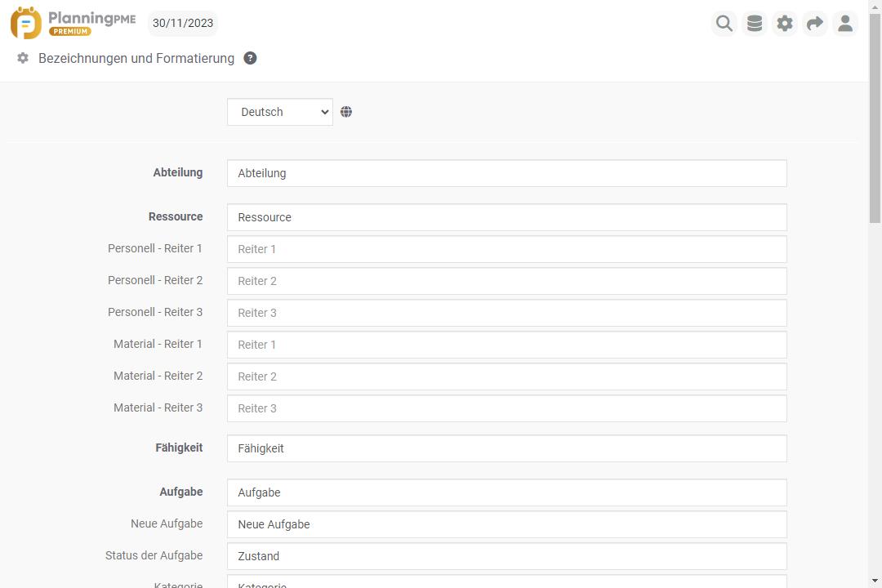Open the search magnifier icon
This screenshot has width=882, height=588.
(x=724, y=24)
